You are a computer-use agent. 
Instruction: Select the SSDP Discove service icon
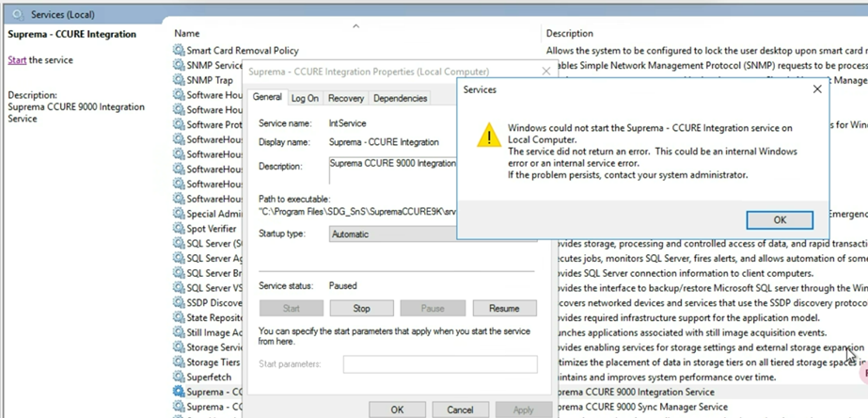coord(179,303)
